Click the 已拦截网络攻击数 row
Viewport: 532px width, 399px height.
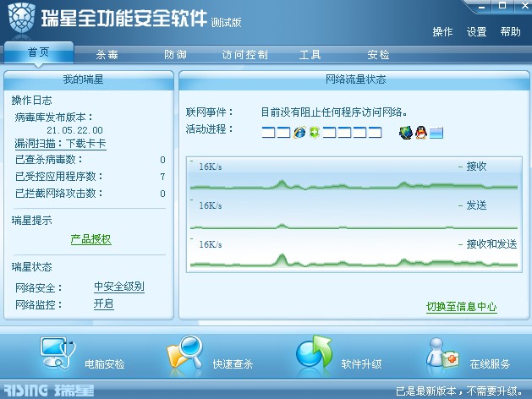tap(90, 194)
